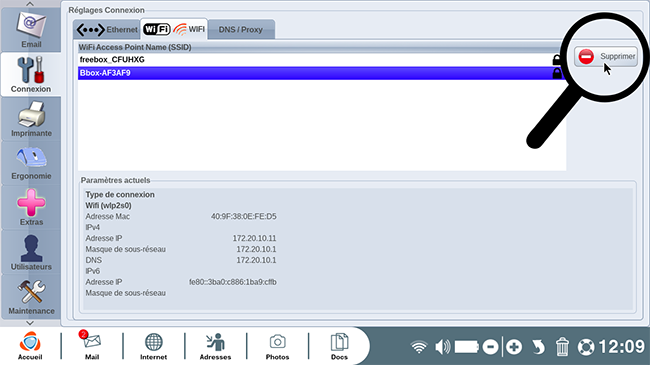
Task: Launch the Internet globe icon
Action: pyautogui.click(x=153, y=345)
